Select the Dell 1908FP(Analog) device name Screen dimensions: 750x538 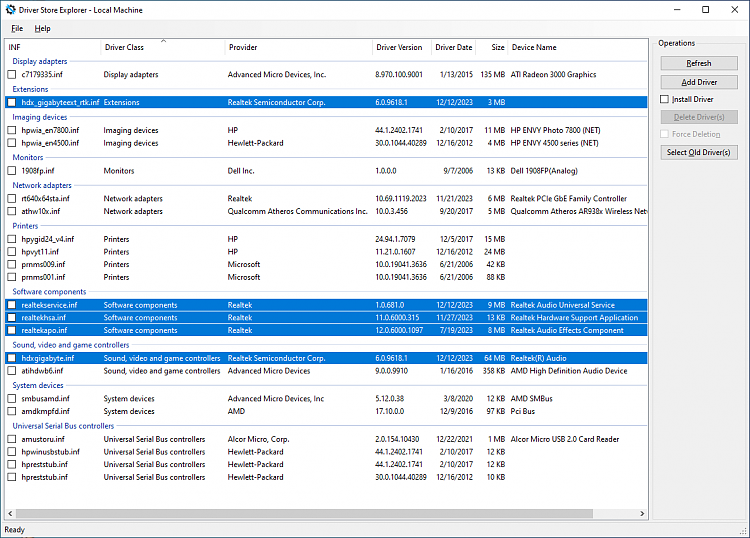(544, 171)
